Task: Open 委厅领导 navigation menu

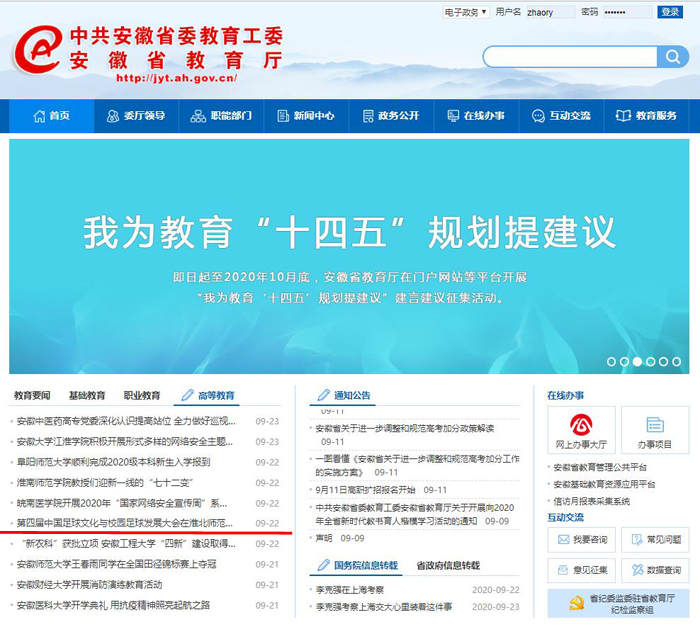Action: (x=135, y=116)
